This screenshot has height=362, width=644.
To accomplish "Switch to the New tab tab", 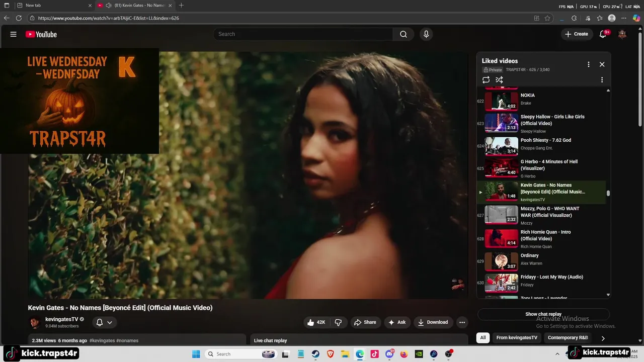I will tap(54, 6).
